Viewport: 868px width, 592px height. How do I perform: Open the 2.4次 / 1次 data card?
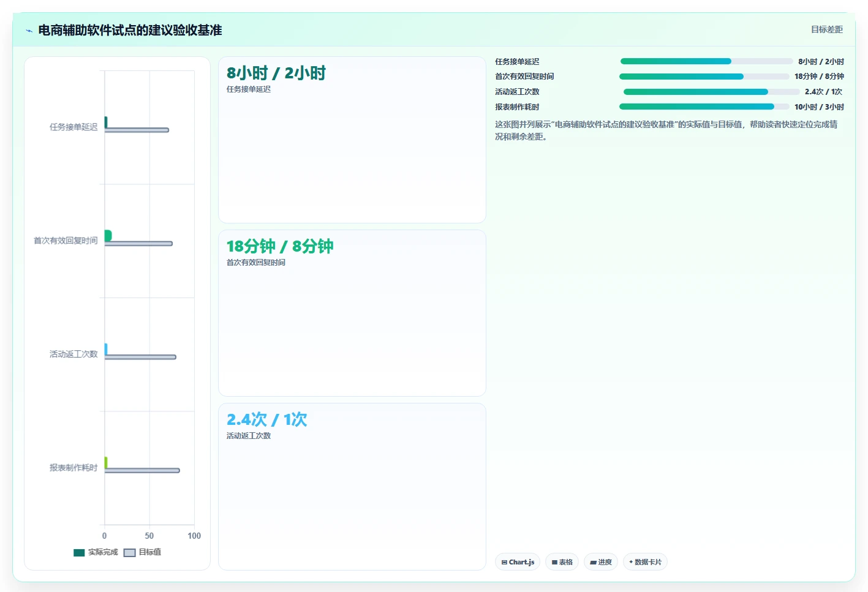tap(352, 487)
